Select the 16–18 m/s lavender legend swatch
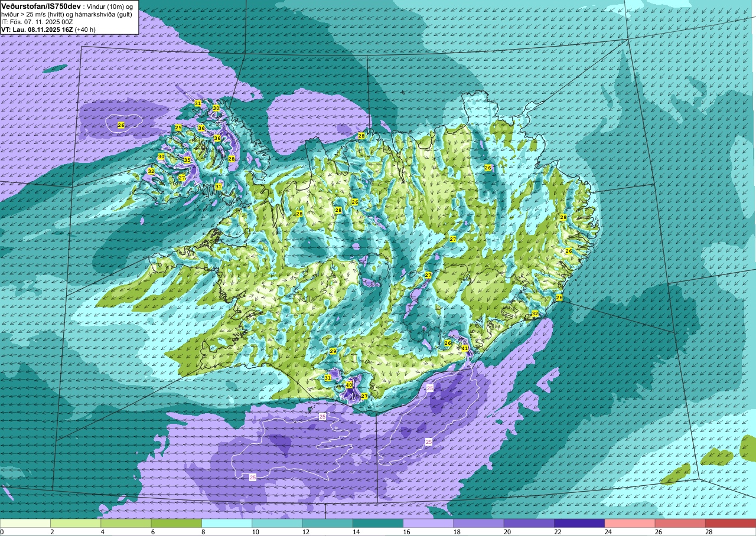 [428, 523]
